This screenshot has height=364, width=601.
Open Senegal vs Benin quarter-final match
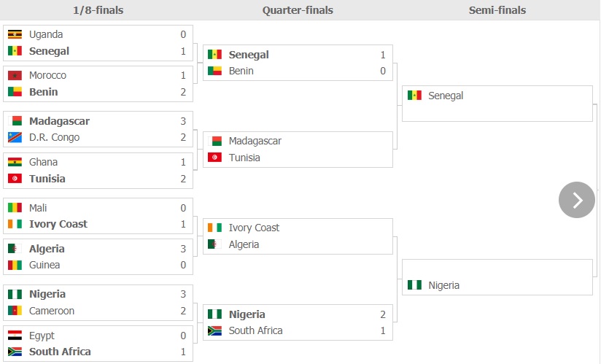pos(298,63)
